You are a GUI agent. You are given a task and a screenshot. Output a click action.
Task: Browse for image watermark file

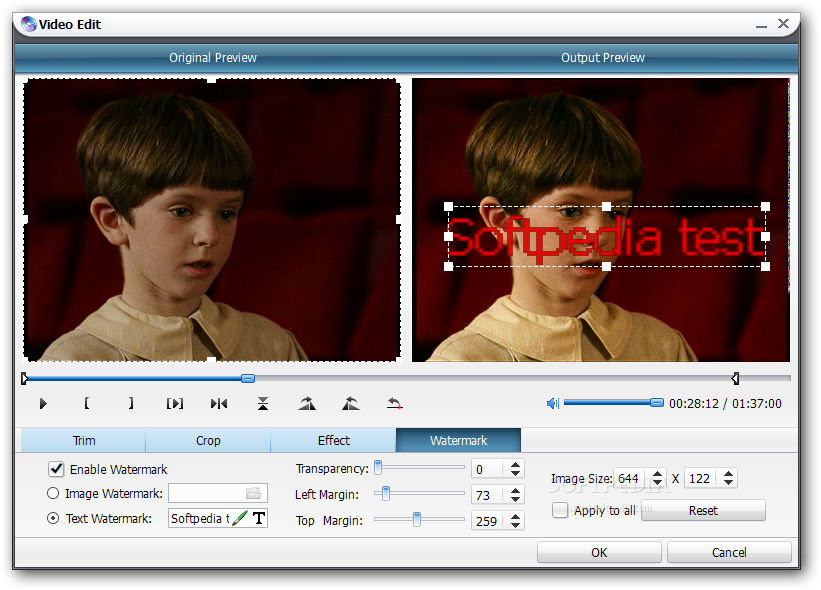[253, 493]
